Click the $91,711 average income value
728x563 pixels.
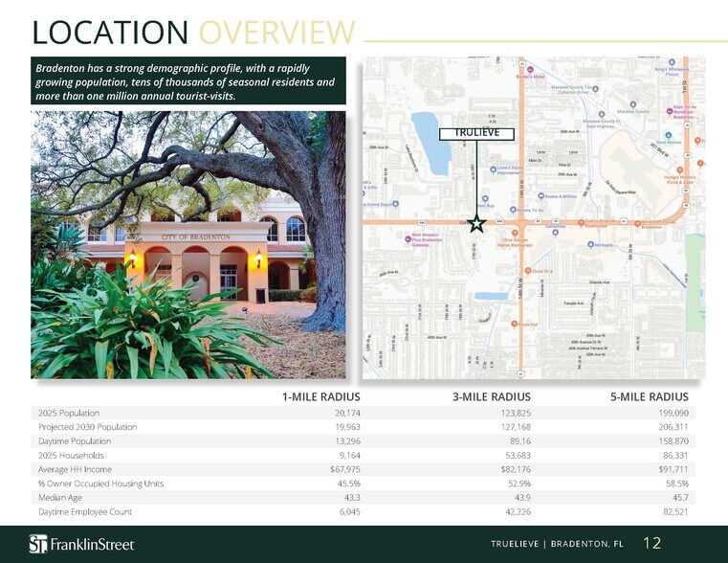(x=673, y=469)
